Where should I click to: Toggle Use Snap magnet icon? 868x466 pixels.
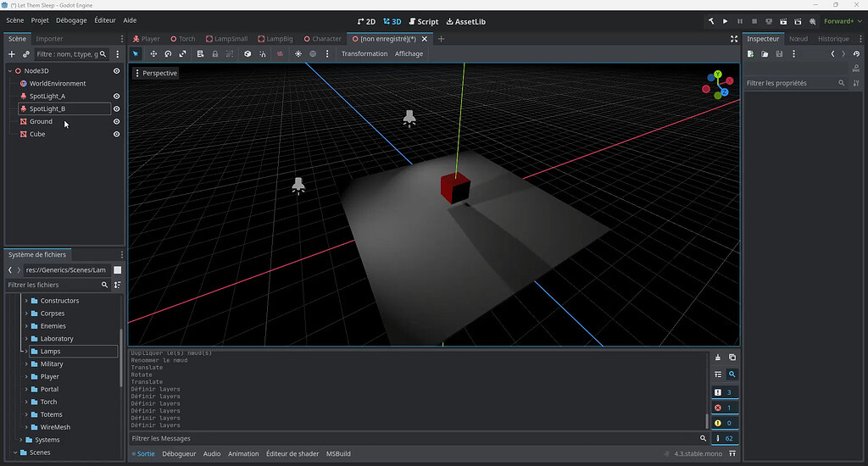click(263, 53)
